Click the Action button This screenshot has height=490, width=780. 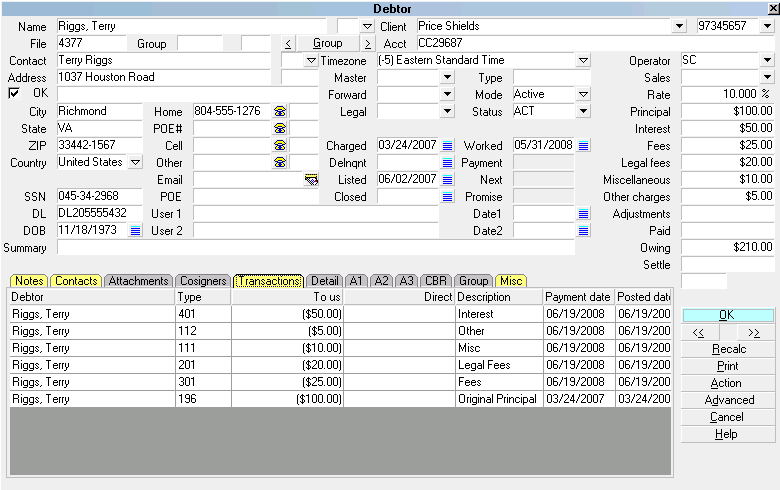pos(727,383)
